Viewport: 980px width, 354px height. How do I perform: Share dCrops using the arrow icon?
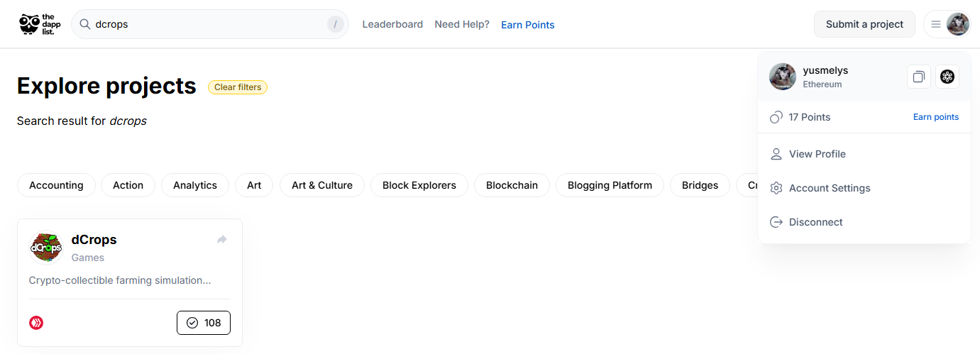pos(222,240)
